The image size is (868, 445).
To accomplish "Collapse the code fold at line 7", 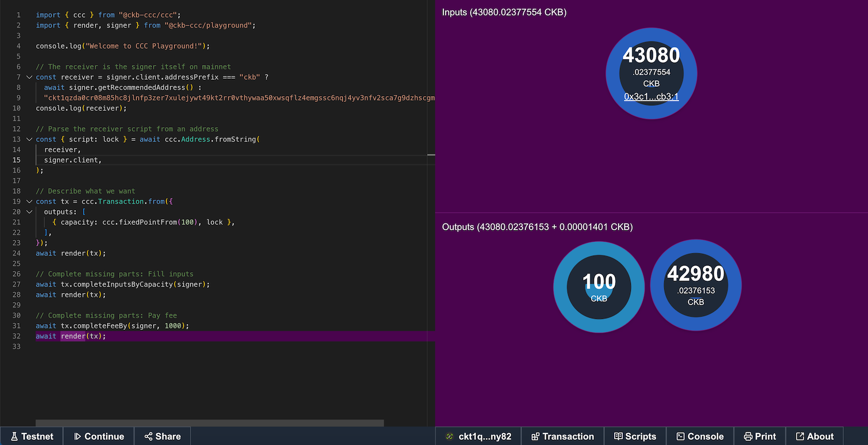I will point(29,77).
